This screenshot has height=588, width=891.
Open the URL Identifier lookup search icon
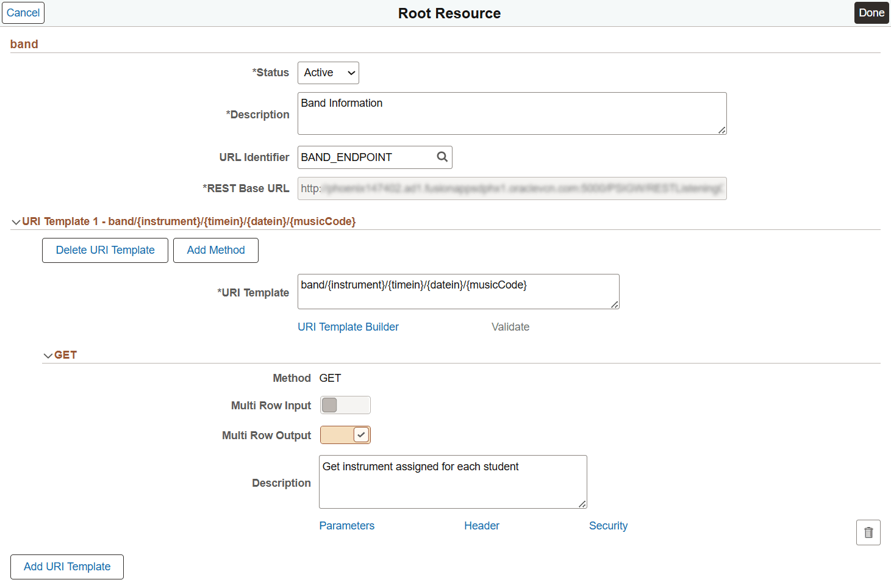pyautogui.click(x=442, y=157)
